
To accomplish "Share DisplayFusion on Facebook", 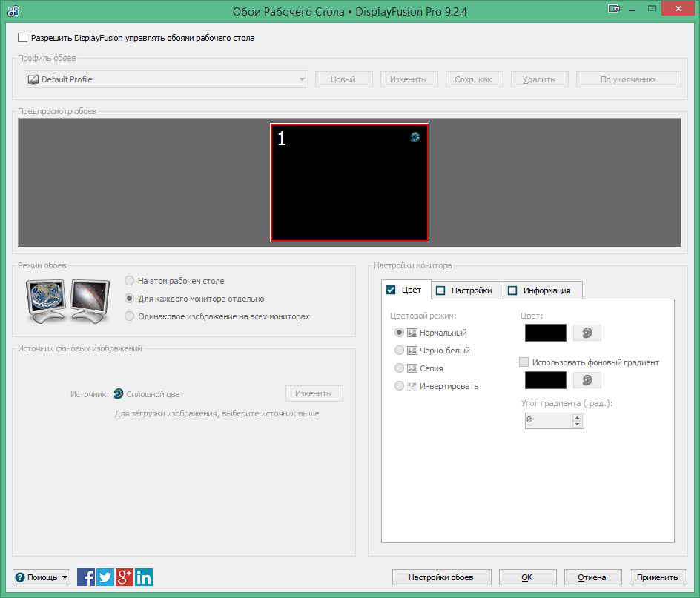I will pyautogui.click(x=86, y=577).
